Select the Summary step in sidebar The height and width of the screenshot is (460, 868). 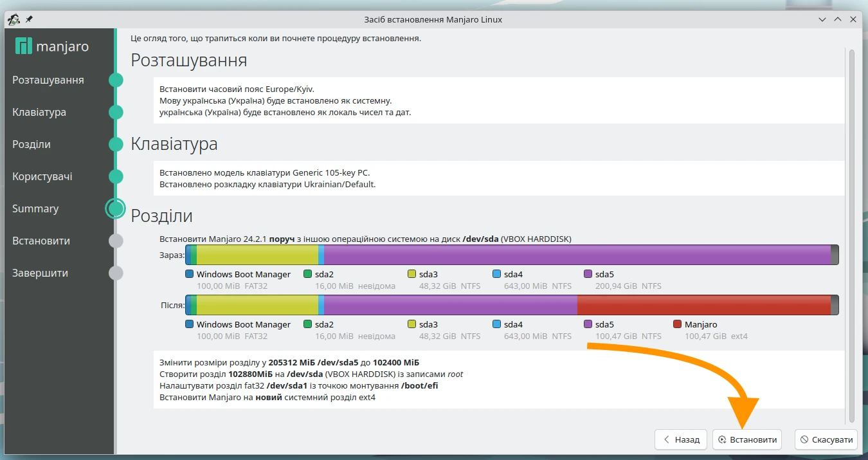[x=35, y=209]
